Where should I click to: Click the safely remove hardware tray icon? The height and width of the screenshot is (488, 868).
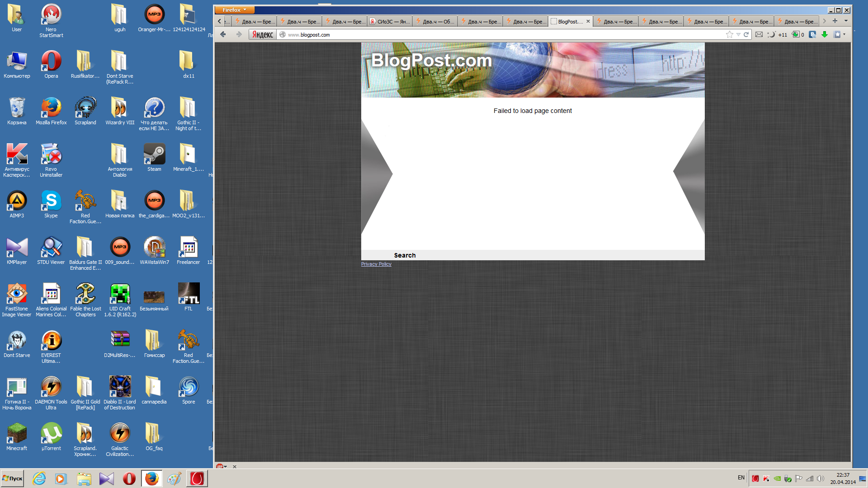788,479
